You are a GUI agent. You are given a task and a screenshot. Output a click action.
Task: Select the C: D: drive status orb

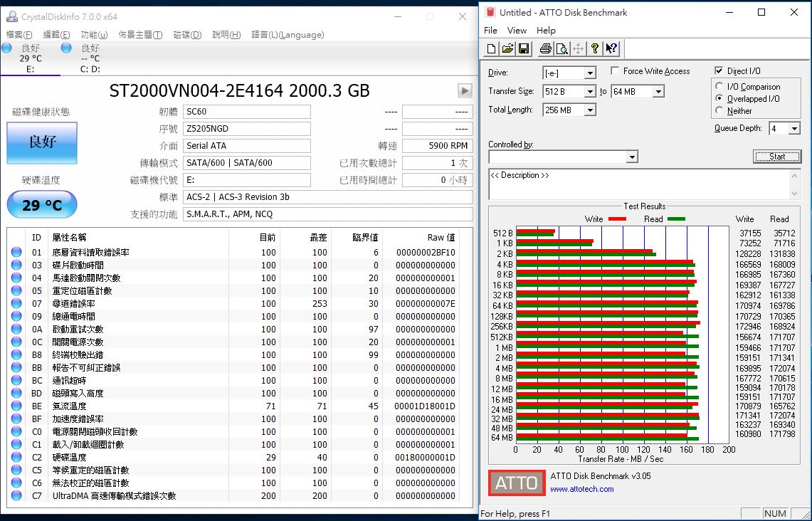coord(66,48)
